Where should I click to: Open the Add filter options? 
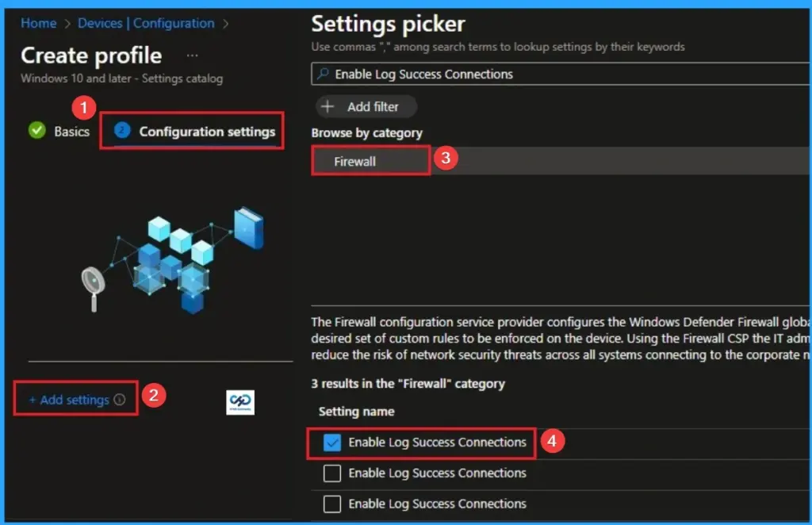[365, 106]
